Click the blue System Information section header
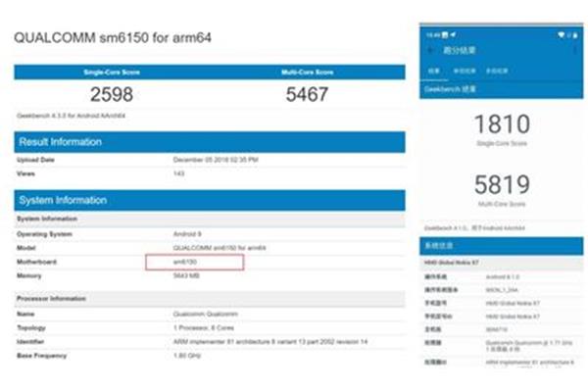This screenshot has width=588, height=392. click(210, 200)
